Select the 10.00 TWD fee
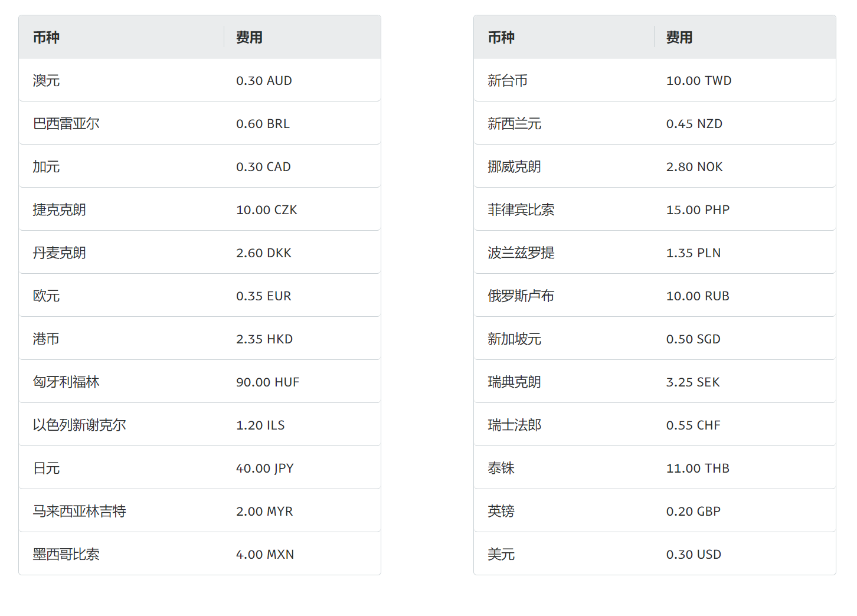 [x=699, y=80]
